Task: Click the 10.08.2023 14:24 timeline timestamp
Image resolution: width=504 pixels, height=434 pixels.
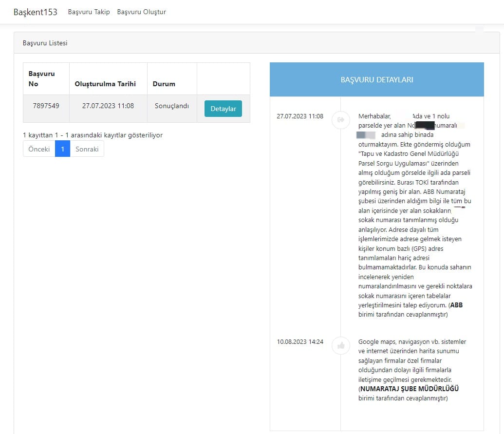Action: pyautogui.click(x=300, y=342)
